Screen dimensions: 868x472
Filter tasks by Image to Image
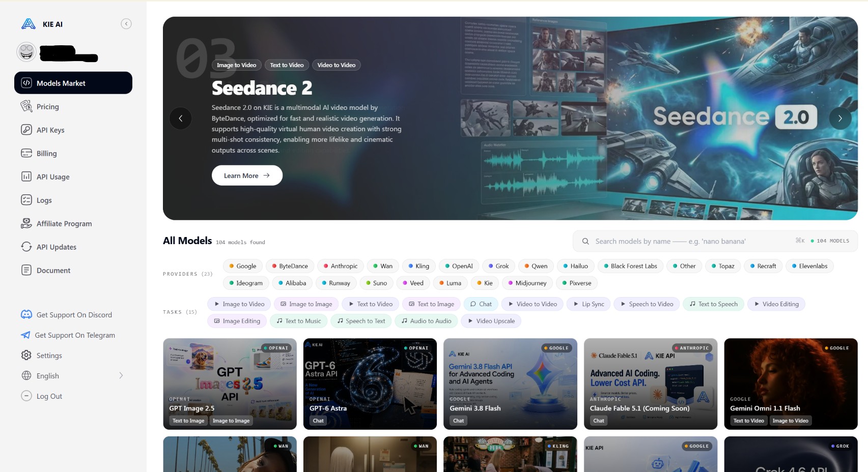point(306,304)
